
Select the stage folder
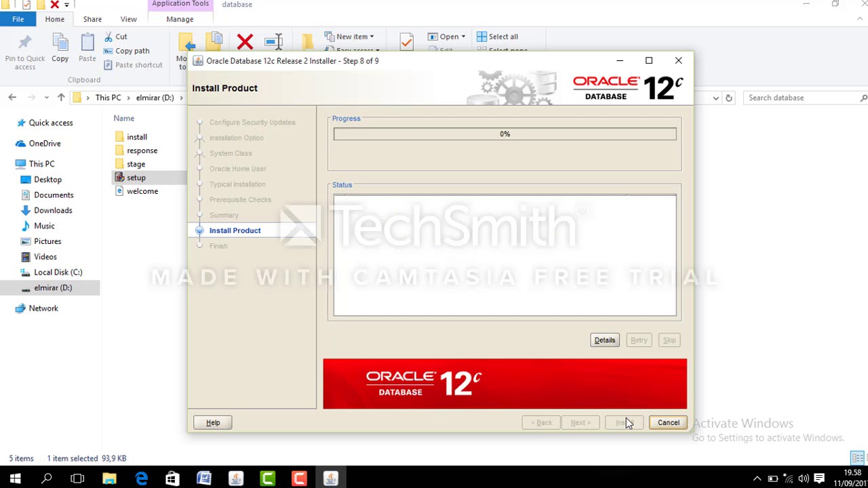tap(136, 164)
